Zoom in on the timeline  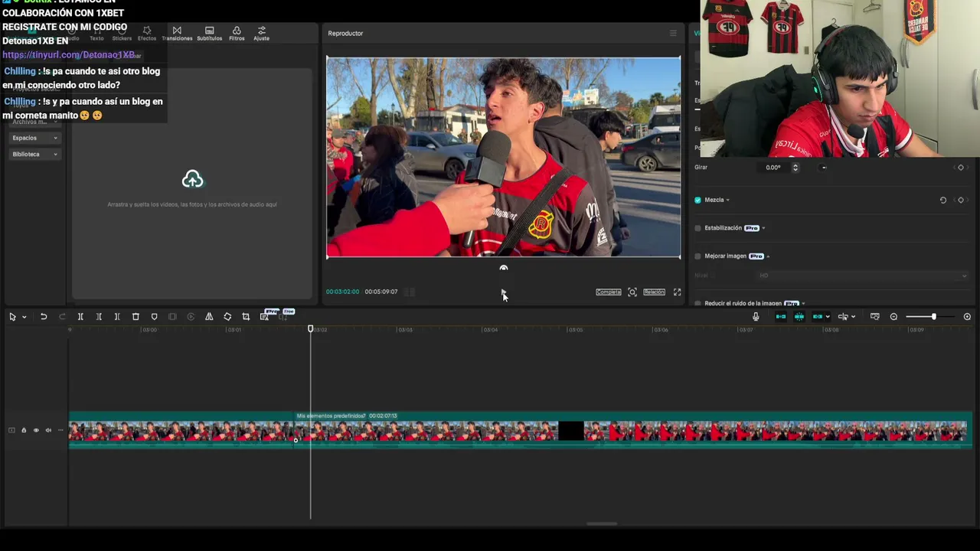point(967,317)
